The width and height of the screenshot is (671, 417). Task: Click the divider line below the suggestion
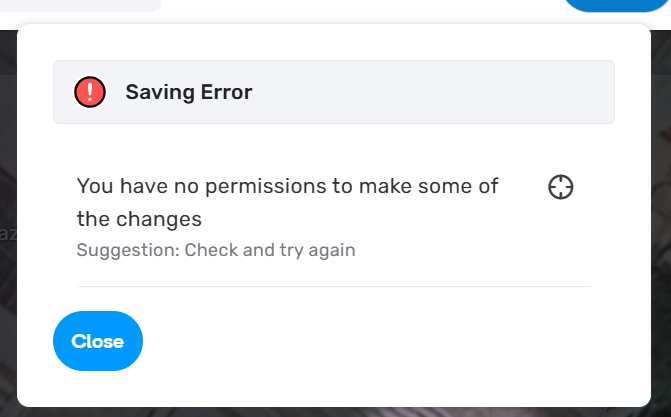[x=334, y=287]
